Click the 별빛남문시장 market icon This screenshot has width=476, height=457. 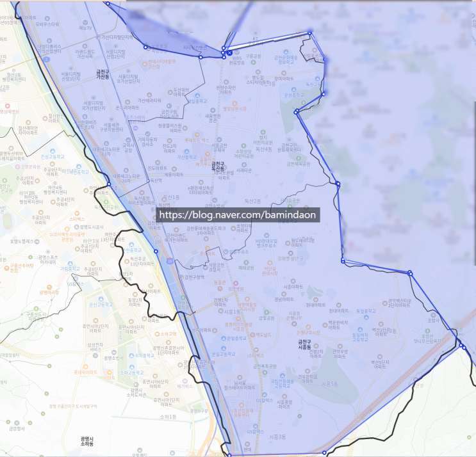tap(234, 104)
